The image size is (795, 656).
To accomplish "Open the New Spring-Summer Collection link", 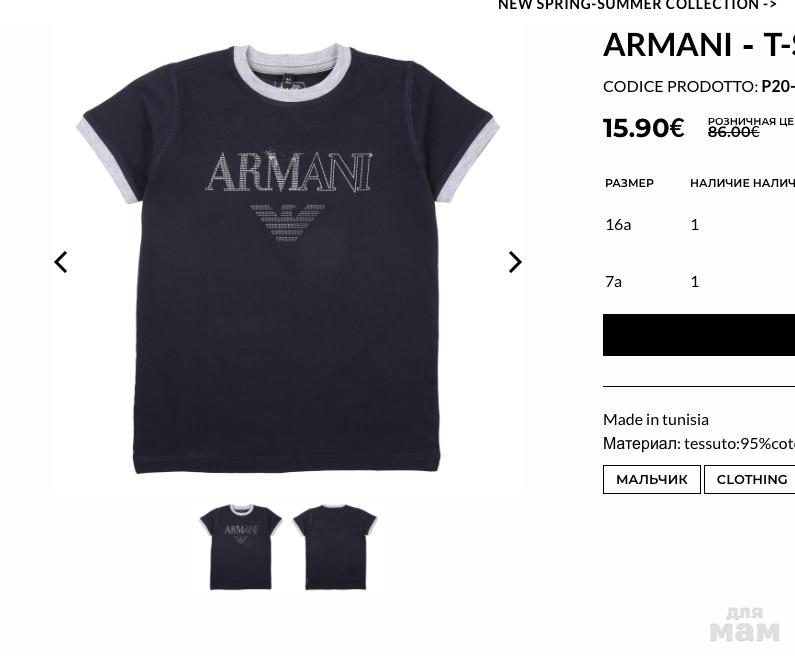I will [x=637, y=5].
